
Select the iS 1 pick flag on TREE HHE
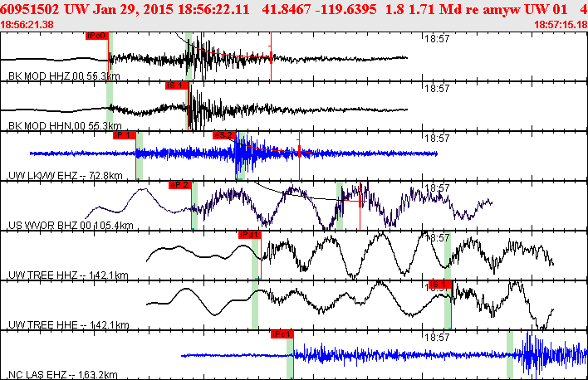(x=440, y=285)
